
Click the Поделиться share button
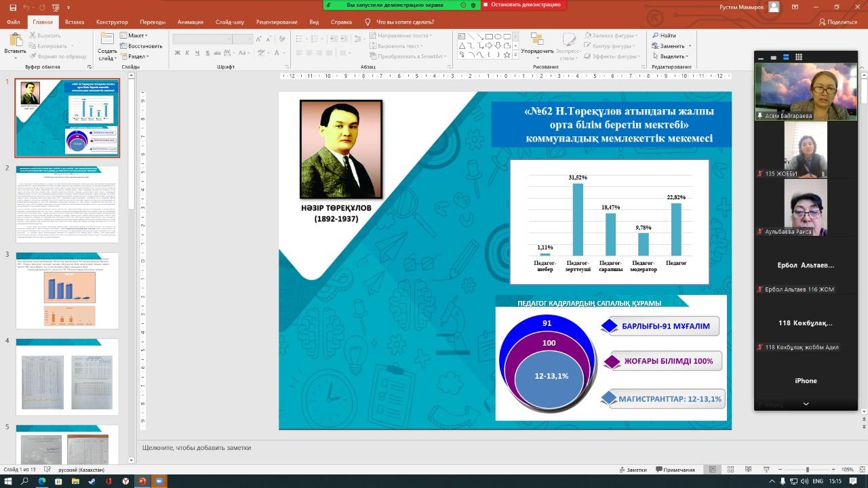838,22
